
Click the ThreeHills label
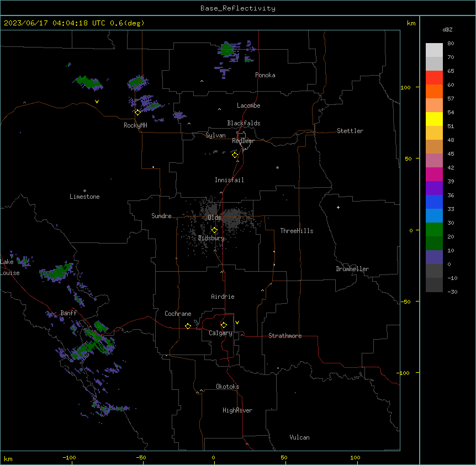[297, 231]
